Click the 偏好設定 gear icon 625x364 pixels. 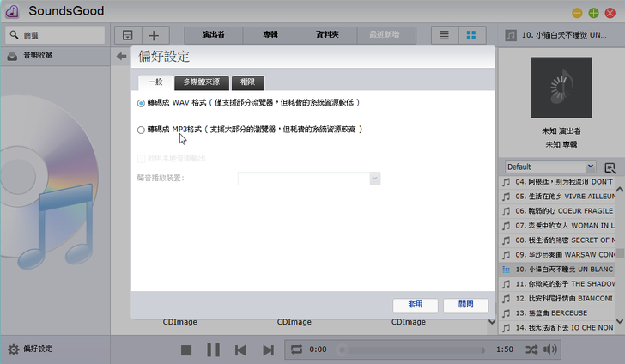coord(14,349)
